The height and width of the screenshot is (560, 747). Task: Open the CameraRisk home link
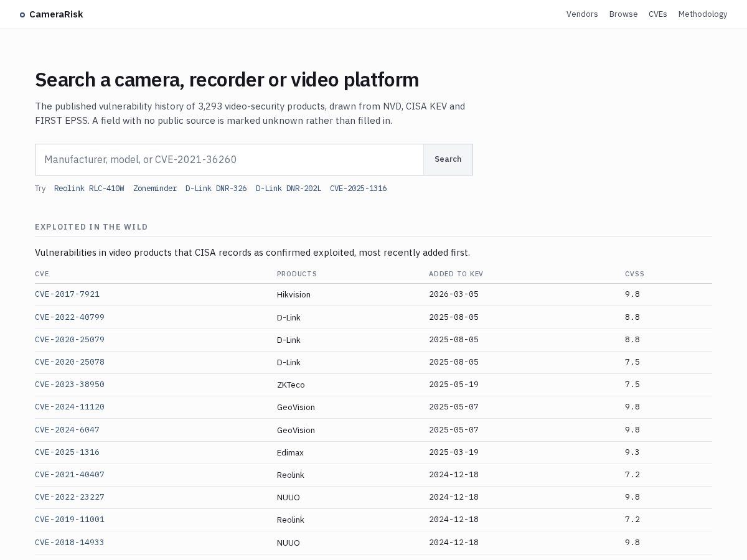52,14
